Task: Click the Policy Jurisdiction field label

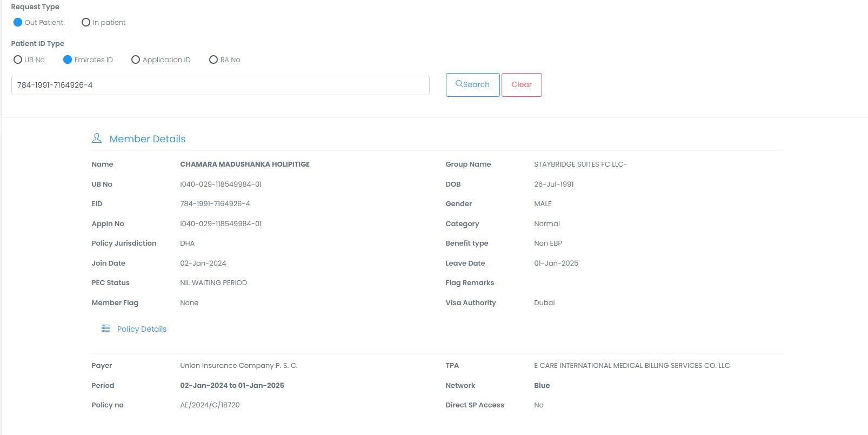Action: [x=124, y=243]
